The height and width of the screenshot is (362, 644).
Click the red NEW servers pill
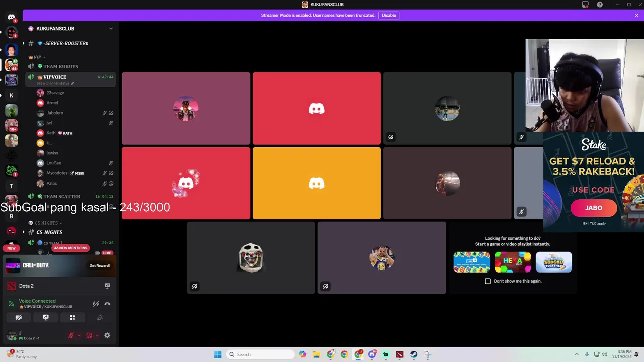(11, 248)
